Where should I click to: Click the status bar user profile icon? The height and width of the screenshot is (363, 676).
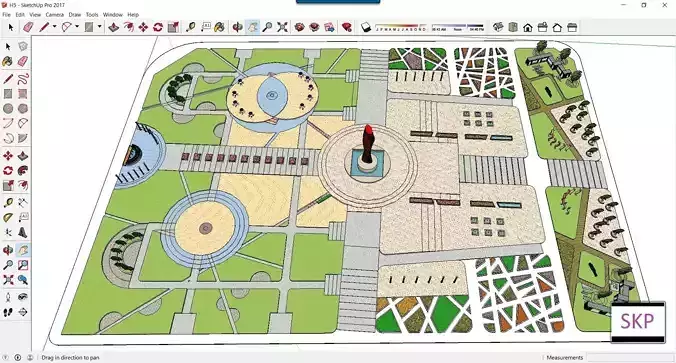pyautogui.click(x=30, y=357)
